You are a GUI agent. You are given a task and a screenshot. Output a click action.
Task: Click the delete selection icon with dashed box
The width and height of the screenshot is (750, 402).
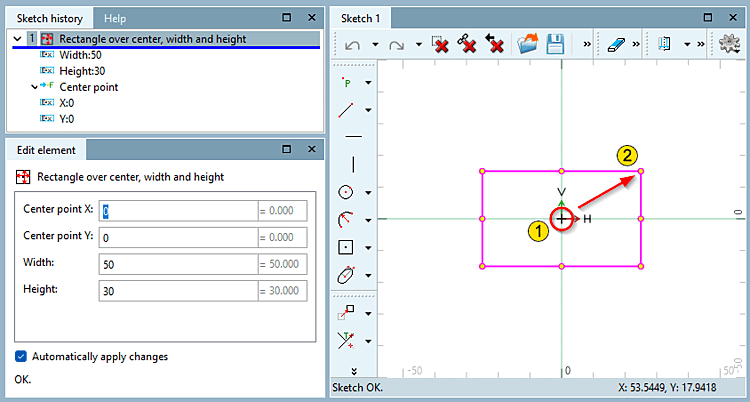click(440, 44)
